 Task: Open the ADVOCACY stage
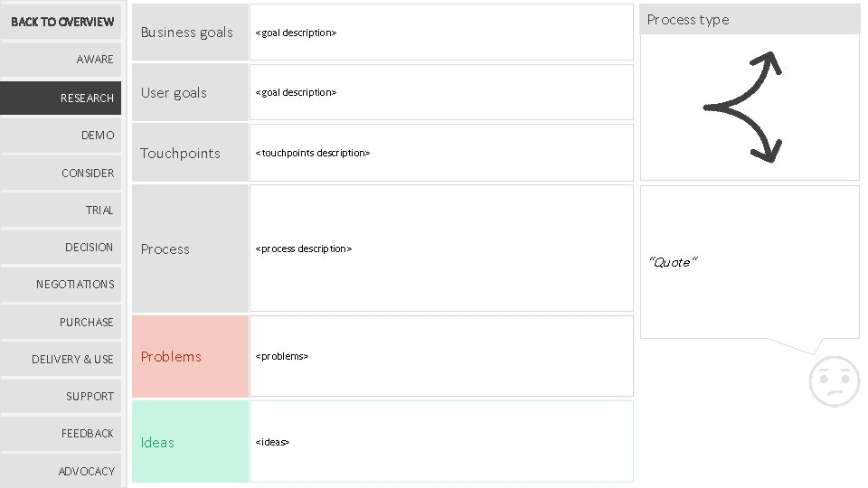coord(62,471)
